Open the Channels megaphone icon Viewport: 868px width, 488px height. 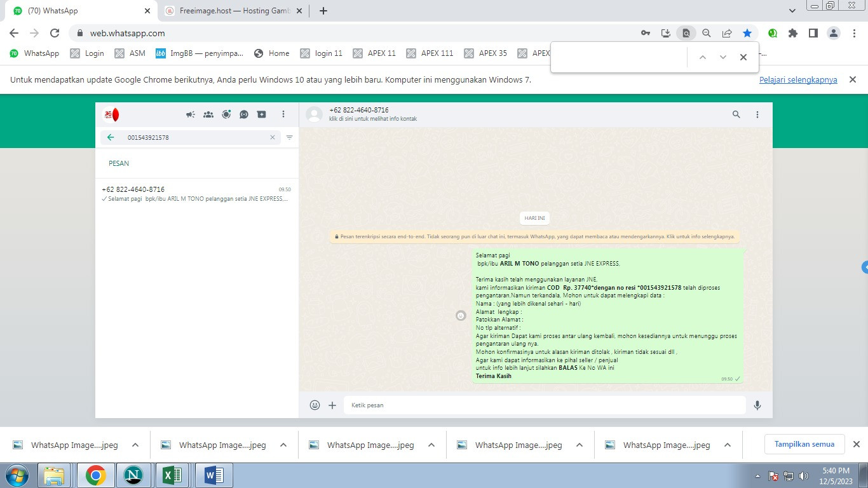tap(191, 114)
